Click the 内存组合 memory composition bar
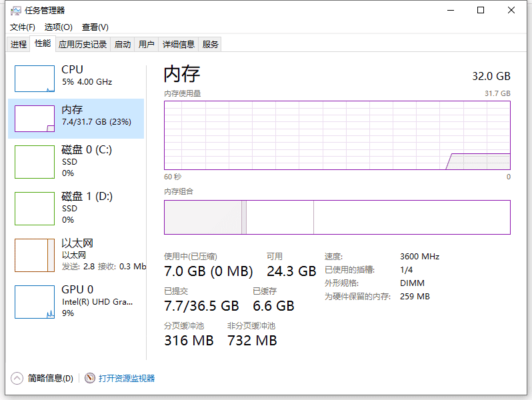Screen dimensions: 532x400 pos(337,217)
